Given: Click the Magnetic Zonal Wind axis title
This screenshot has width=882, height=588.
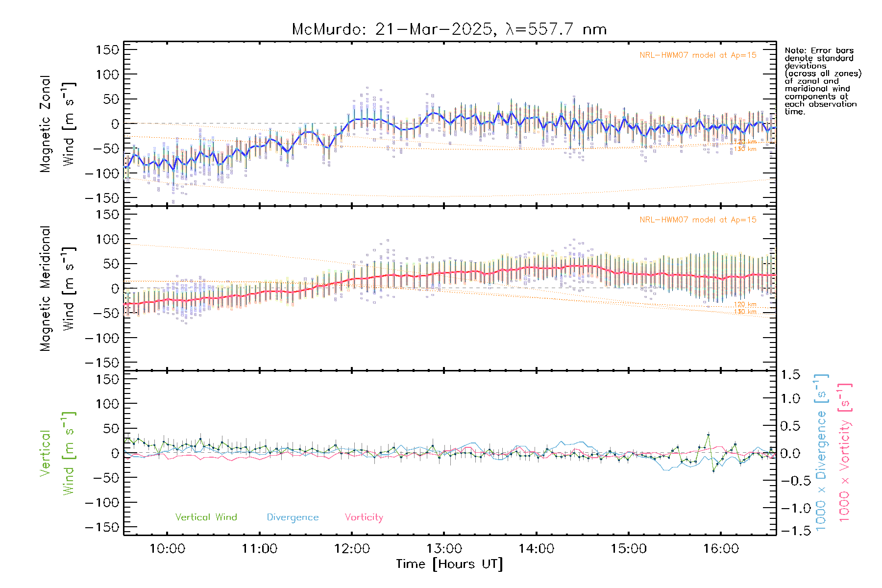Looking at the screenshot, I should click(57, 123).
